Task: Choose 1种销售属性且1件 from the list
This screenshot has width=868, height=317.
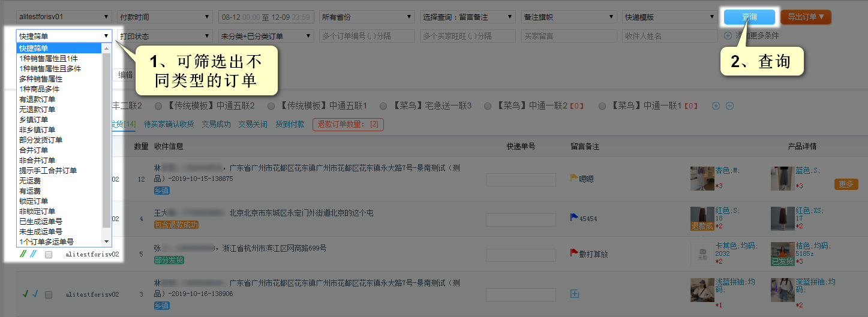Action: (x=59, y=58)
